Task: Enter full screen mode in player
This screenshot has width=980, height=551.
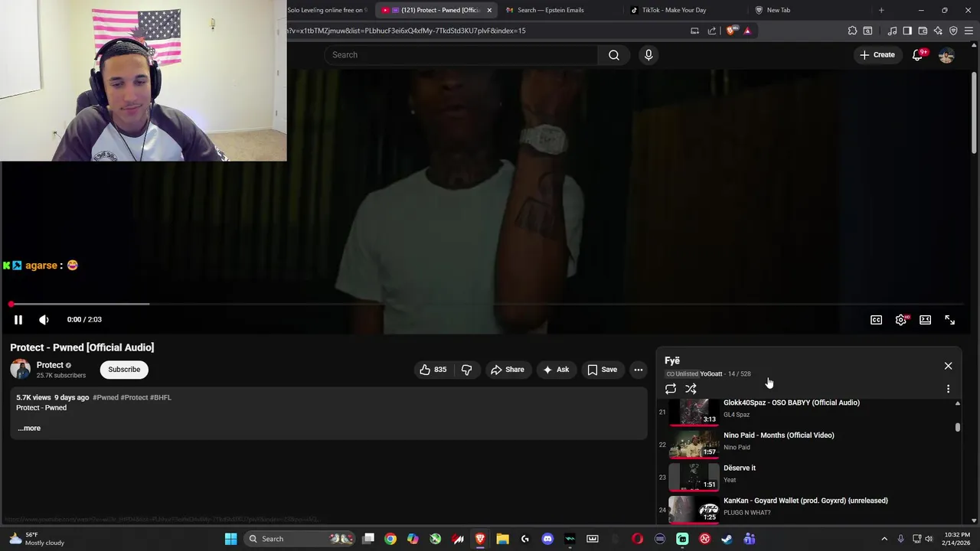Action: 949,320
